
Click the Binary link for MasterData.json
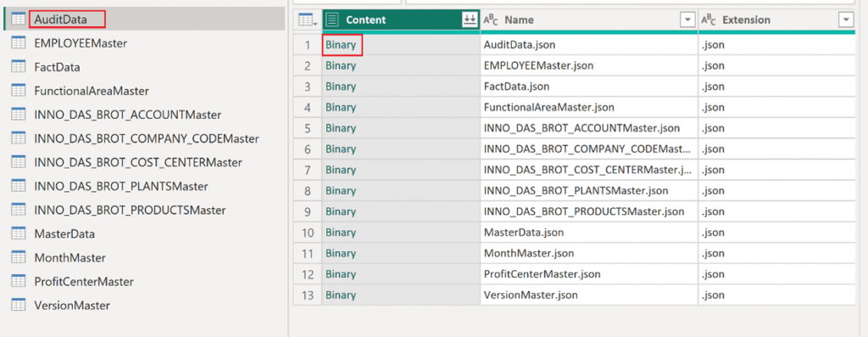[x=341, y=233]
